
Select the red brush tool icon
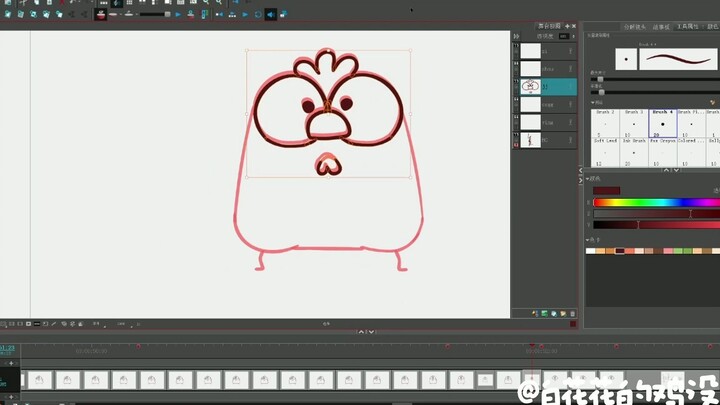101,15
